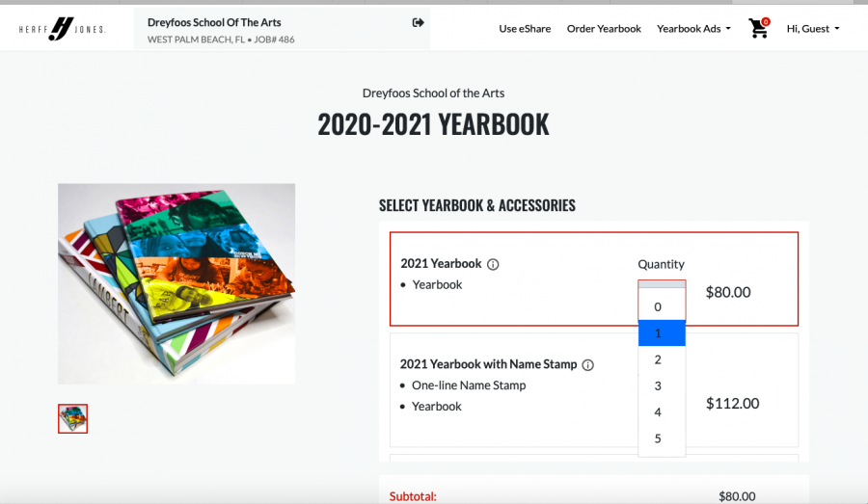The width and height of the screenshot is (868, 504).
Task: Click the change school exit icon
Action: (418, 23)
